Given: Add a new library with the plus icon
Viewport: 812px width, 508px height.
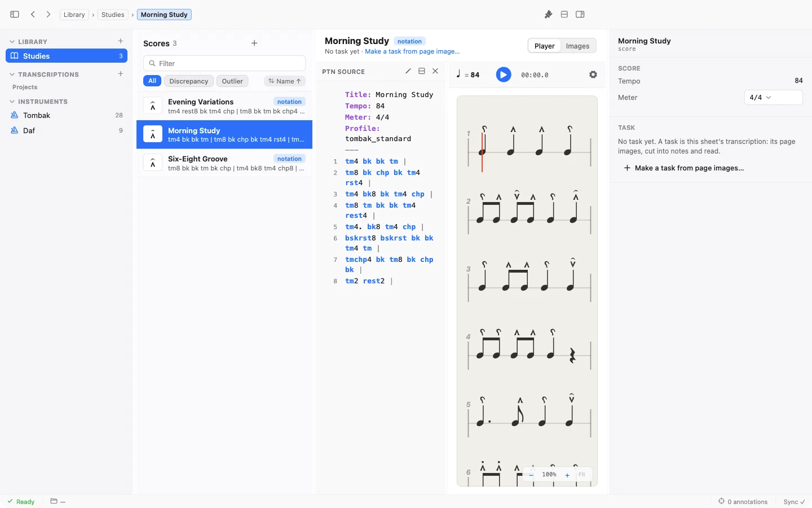Looking at the screenshot, I should tap(121, 41).
